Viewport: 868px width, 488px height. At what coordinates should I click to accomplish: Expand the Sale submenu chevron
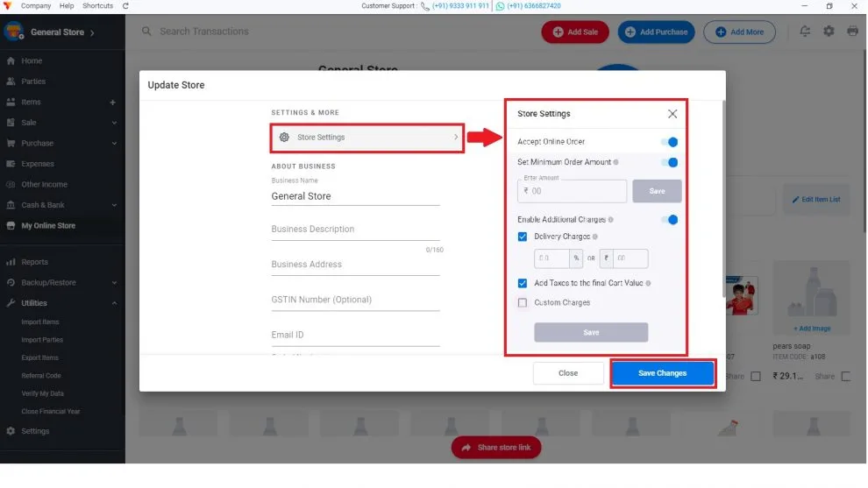[x=114, y=123]
